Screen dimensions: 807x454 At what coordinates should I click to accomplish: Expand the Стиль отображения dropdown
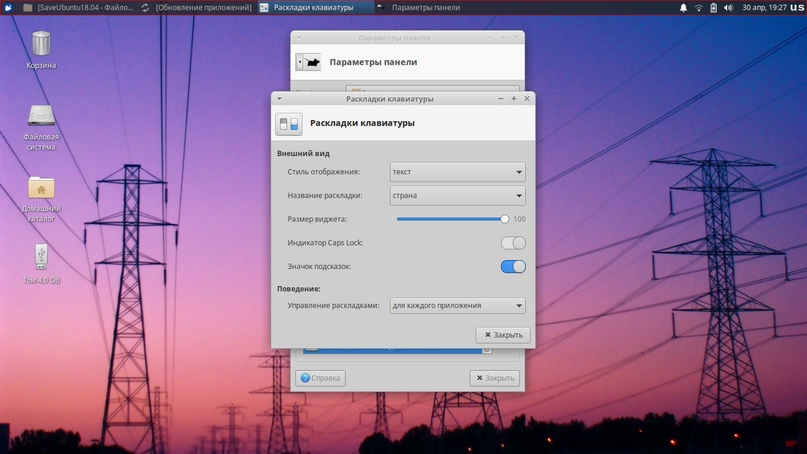457,172
